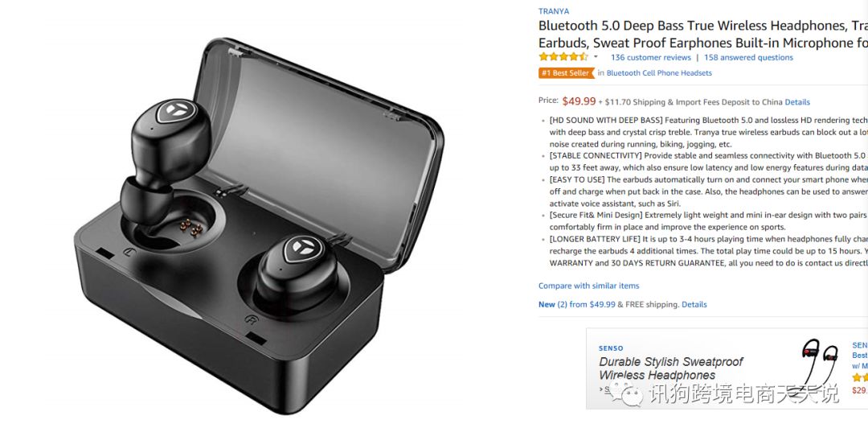This screenshot has width=868, height=432.
Task: Open 136 customer reviews link
Action: [650, 57]
